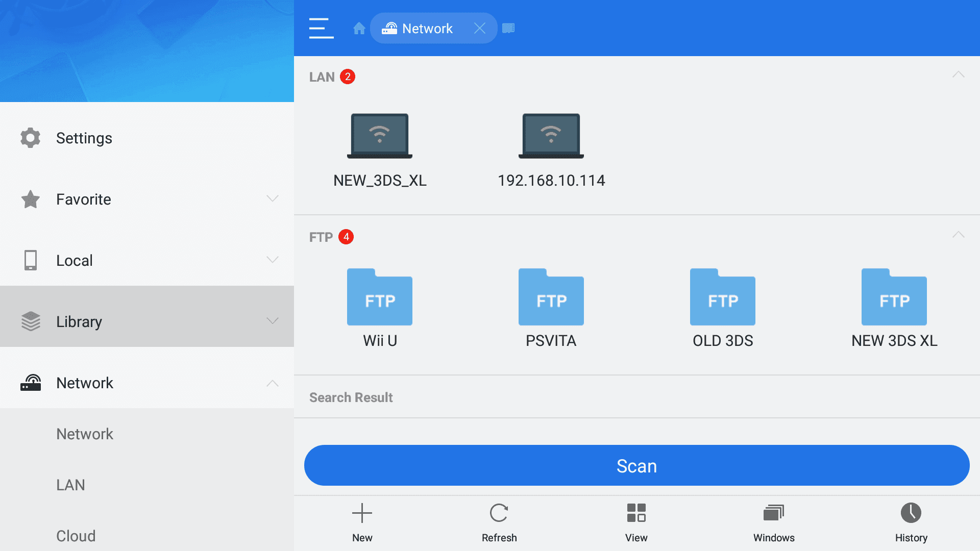Click the Favorite star icon
The image size is (980, 551).
point(31,199)
